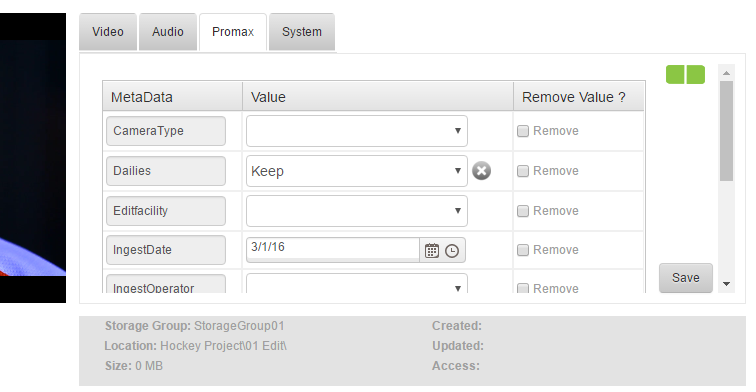
Task: Open the Audio tab
Action: pyautogui.click(x=168, y=32)
